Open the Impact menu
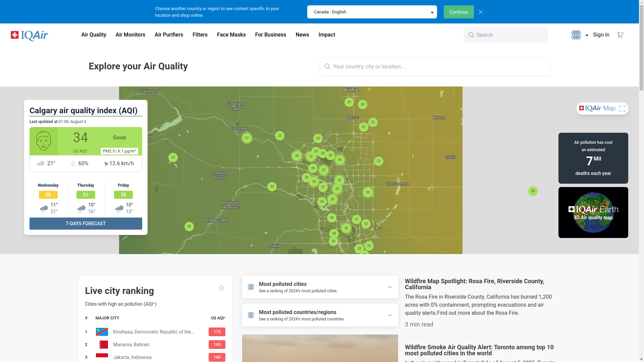This screenshot has height=362, width=644. [327, 35]
